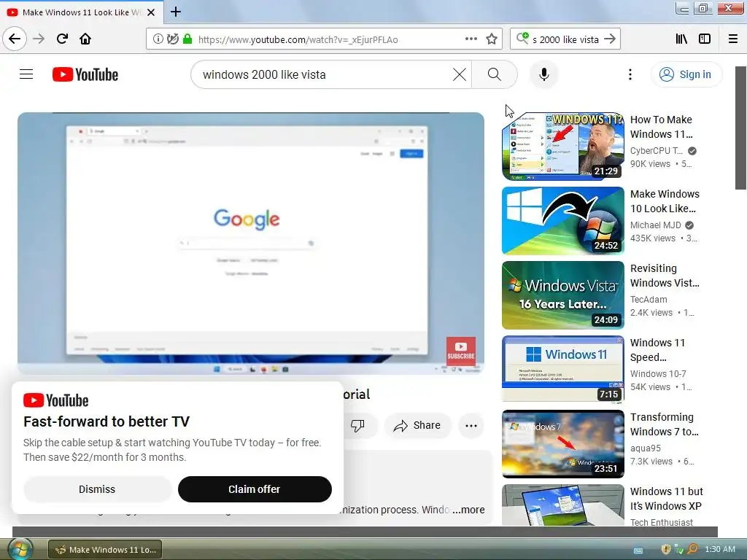Viewport: 747px width, 560px height.
Task: Dislike the video with thumbs-down icon
Action: [357, 425]
